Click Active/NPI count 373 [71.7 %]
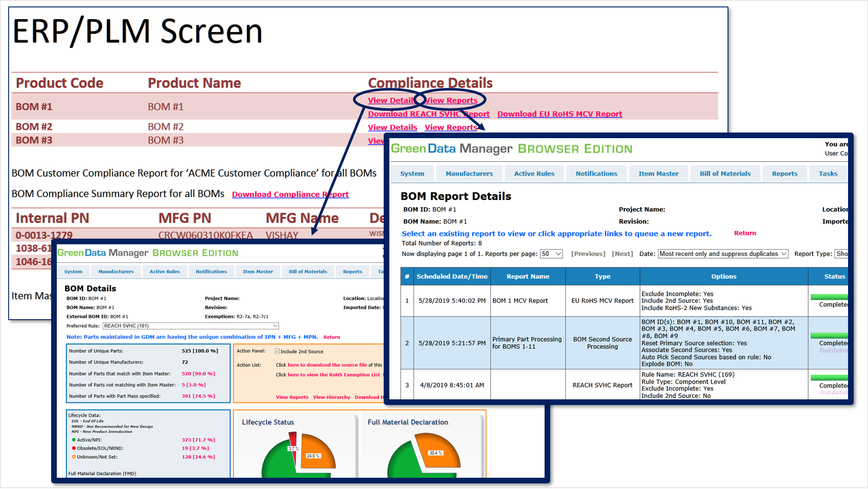The image size is (868, 489). point(198,440)
